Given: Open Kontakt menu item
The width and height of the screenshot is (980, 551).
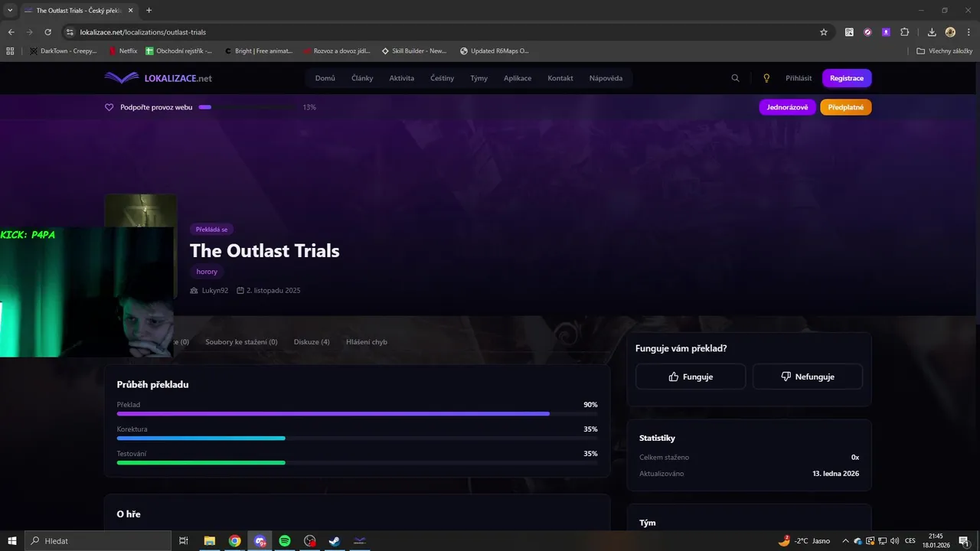Looking at the screenshot, I should click(x=560, y=78).
